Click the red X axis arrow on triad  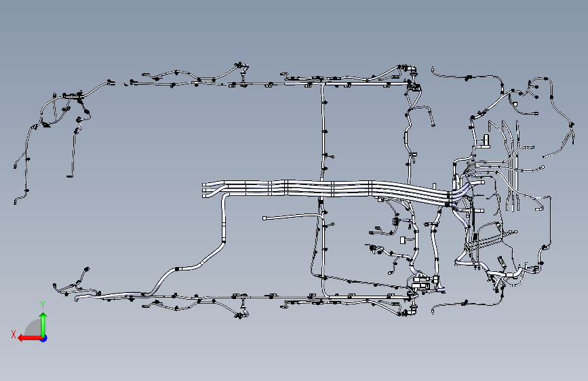click(30, 338)
